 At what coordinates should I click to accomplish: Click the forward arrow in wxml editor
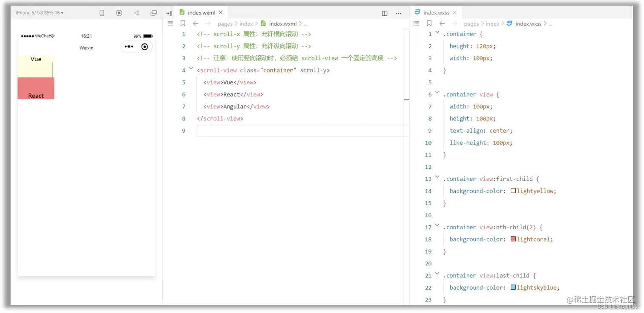tap(208, 24)
